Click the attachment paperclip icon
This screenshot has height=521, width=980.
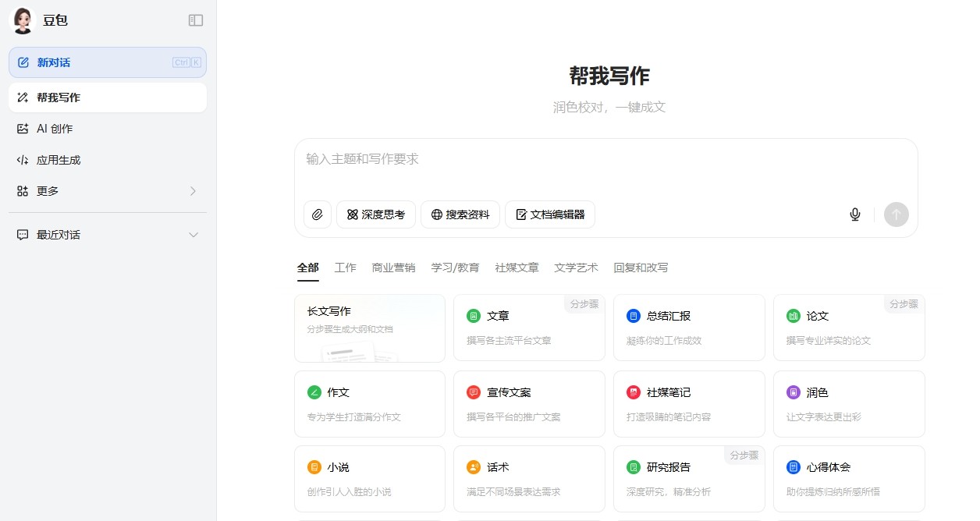click(x=318, y=214)
